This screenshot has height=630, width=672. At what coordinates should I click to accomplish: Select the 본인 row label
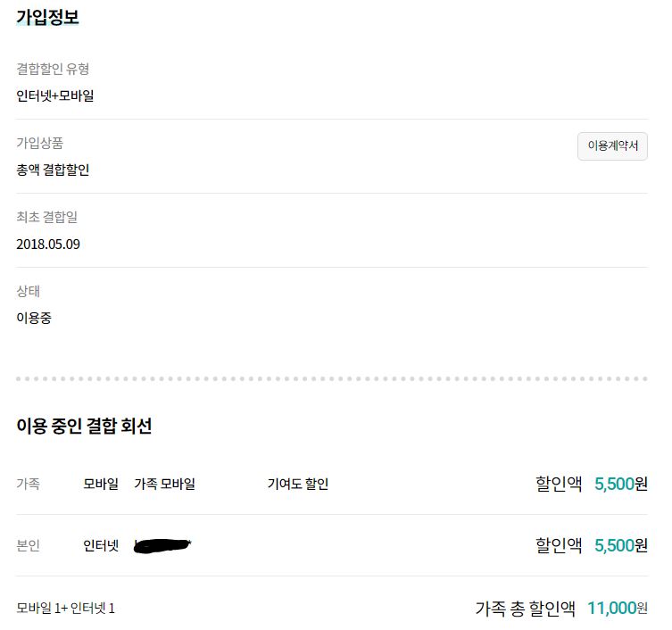pos(28,545)
